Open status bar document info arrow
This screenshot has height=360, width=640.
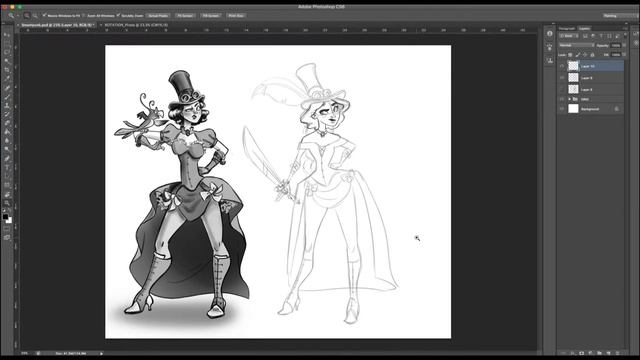(x=101, y=353)
